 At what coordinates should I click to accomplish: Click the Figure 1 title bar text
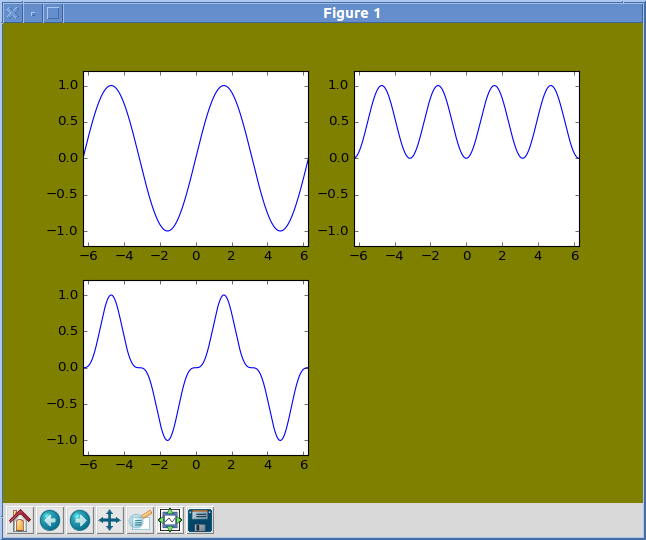351,13
